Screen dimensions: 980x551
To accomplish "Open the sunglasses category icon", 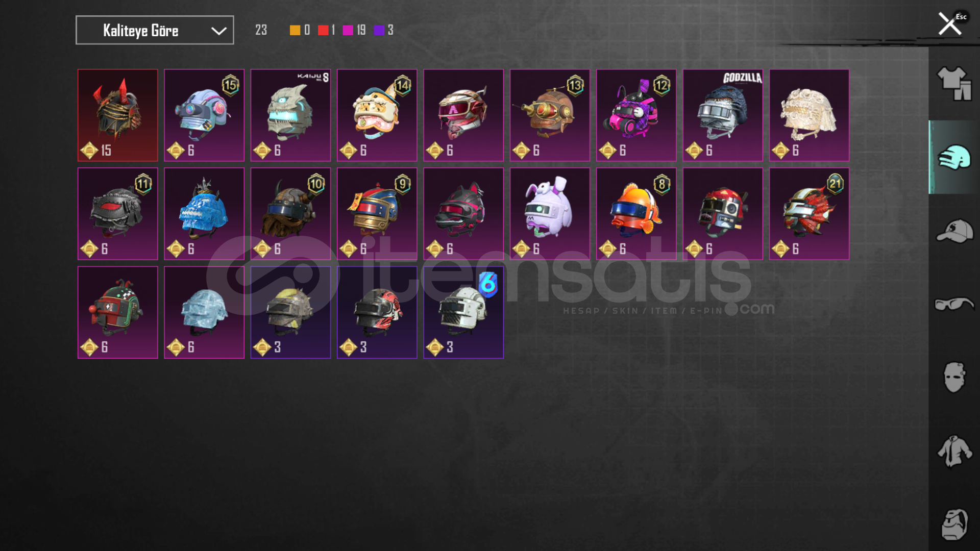I will (x=954, y=304).
